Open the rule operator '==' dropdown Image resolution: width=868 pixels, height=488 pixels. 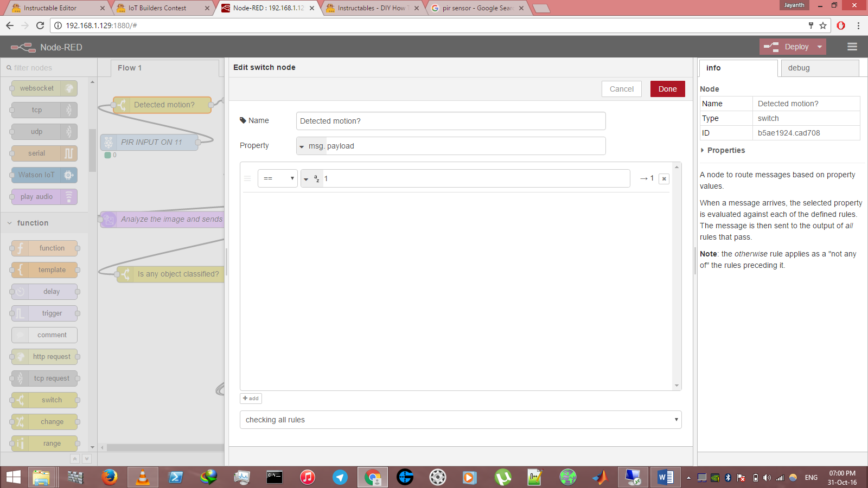point(277,178)
